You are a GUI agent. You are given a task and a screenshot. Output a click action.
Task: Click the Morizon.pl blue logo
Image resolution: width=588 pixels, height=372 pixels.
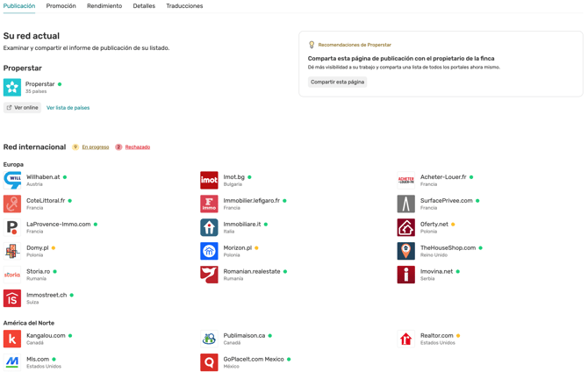209,251
